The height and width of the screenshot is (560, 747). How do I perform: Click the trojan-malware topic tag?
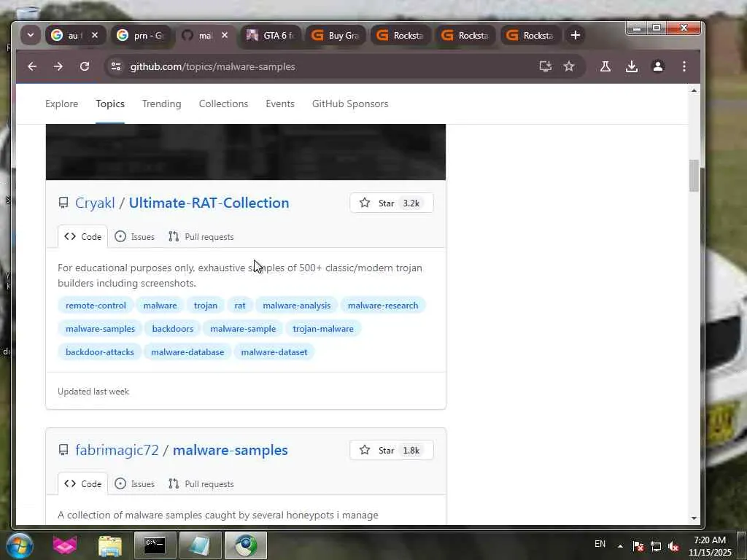tap(323, 329)
